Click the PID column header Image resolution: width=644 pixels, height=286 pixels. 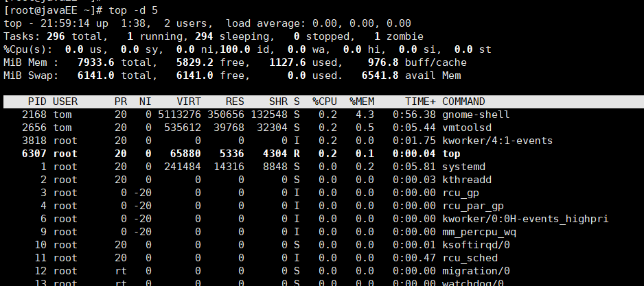click(x=37, y=102)
